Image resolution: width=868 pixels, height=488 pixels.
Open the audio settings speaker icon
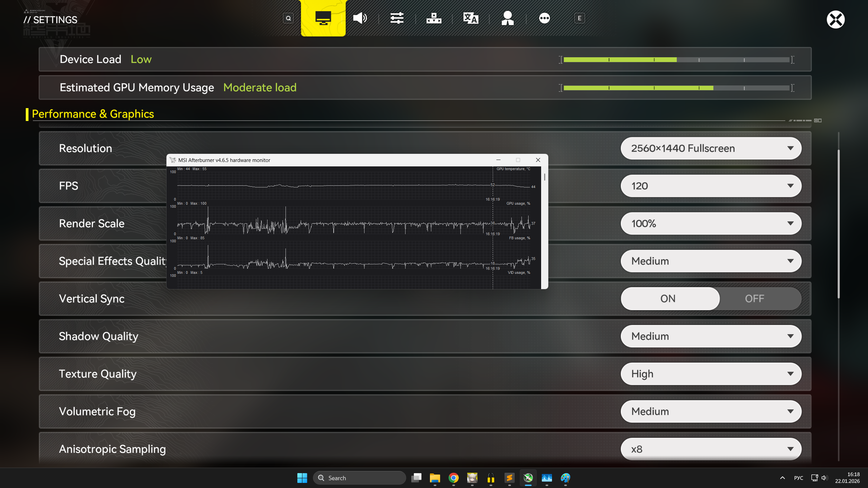[360, 18]
